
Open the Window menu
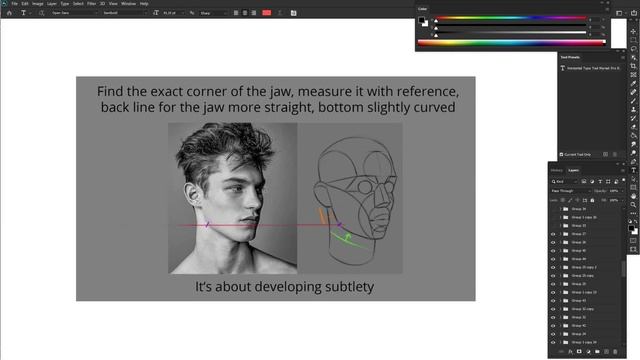click(128, 4)
